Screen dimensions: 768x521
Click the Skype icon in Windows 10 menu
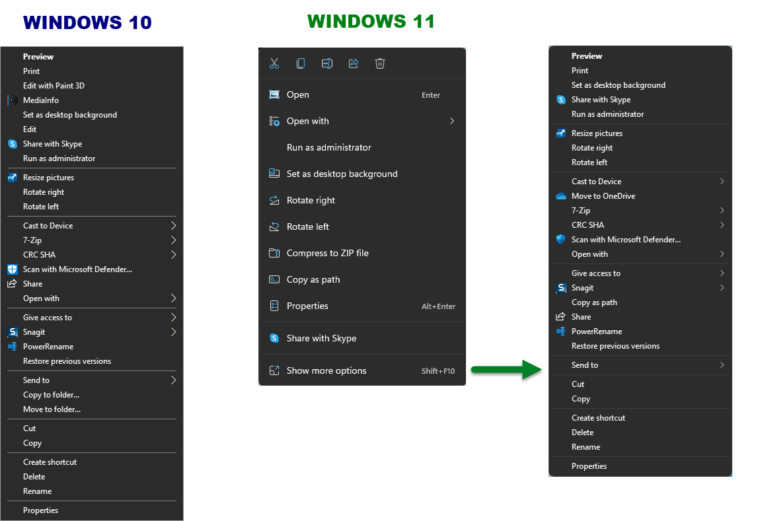coord(13,144)
